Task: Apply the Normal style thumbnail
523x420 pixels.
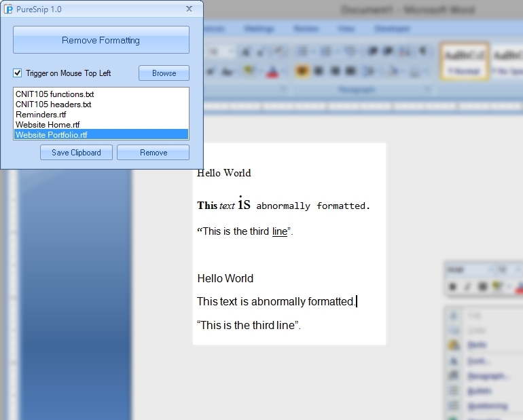Action: click(464, 61)
